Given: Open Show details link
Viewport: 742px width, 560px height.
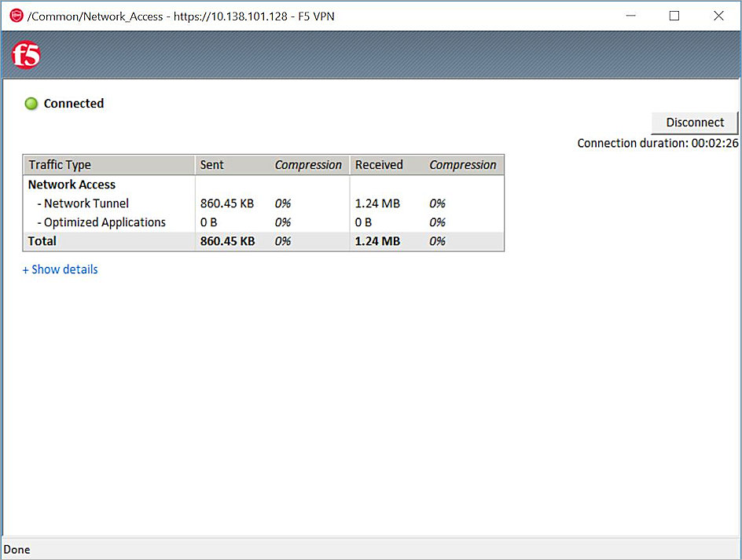Looking at the screenshot, I should (x=65, y=269).
